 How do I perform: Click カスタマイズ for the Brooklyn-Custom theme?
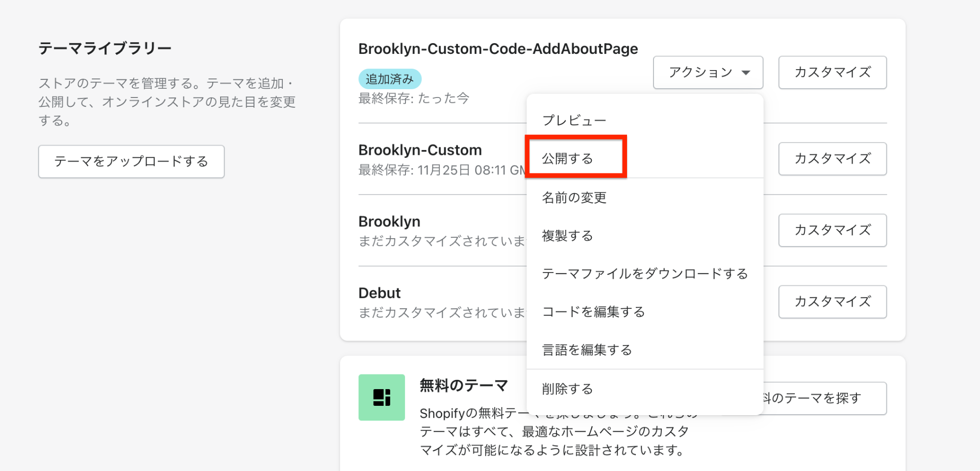tap(832, 159)
